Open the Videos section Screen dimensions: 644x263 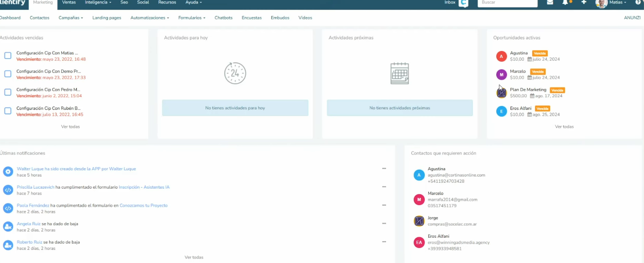point(305,18)
